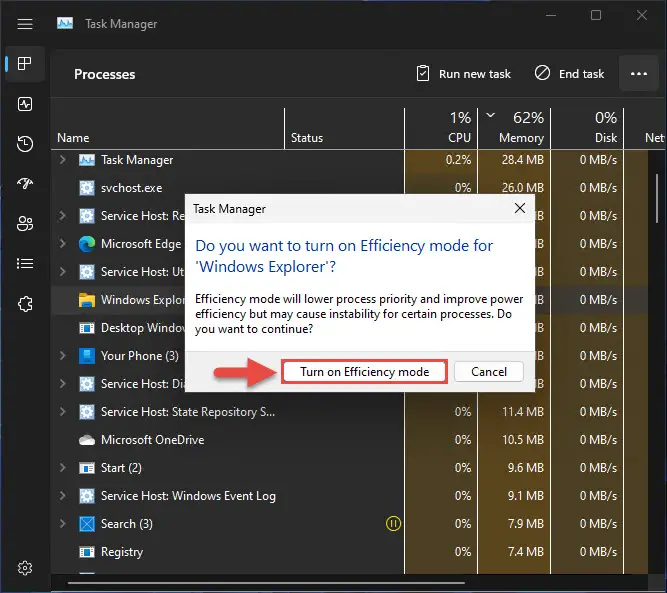This screenshot has width=667, height=593.
Task: Click the Start process icon
Action: 87,468
